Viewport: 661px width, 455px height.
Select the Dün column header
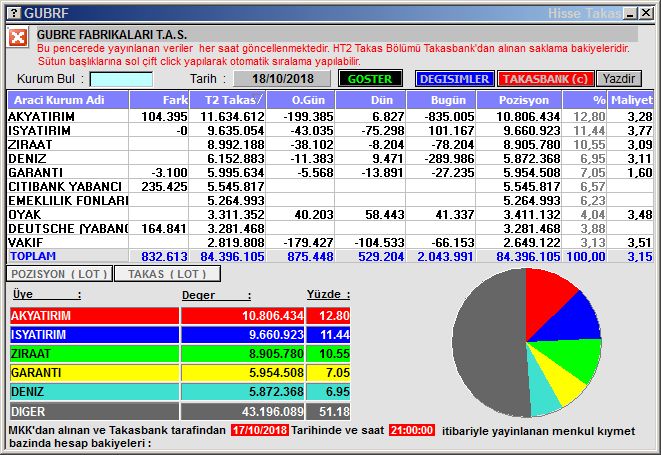[x=371, y=100]
